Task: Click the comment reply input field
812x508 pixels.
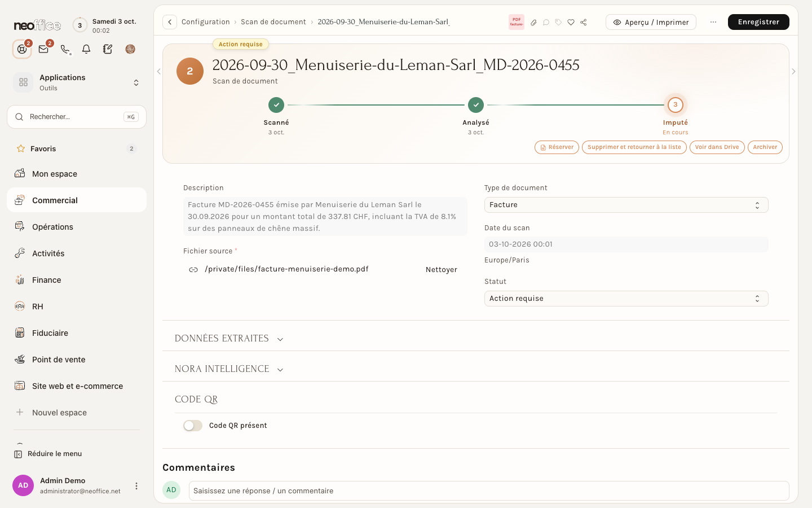Action: click(x=489, y=491)
